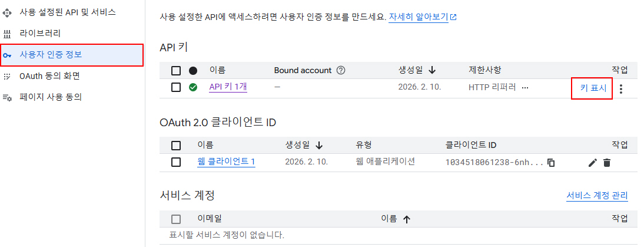Click the copy client ID icon
The image size is (644, 247).
tap(551, 162)
